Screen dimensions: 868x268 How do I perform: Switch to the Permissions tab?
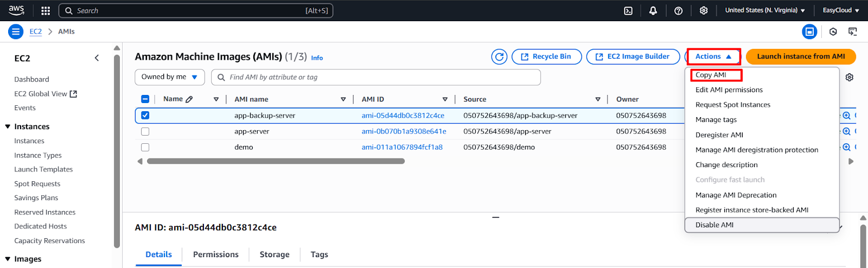coord(216,254)
